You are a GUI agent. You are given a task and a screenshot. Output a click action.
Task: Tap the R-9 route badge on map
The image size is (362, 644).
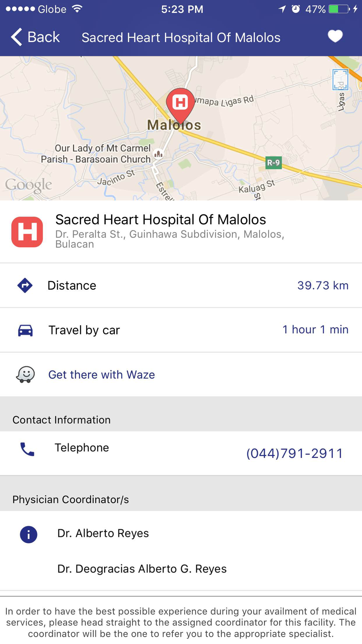click(x=273, y=163)
